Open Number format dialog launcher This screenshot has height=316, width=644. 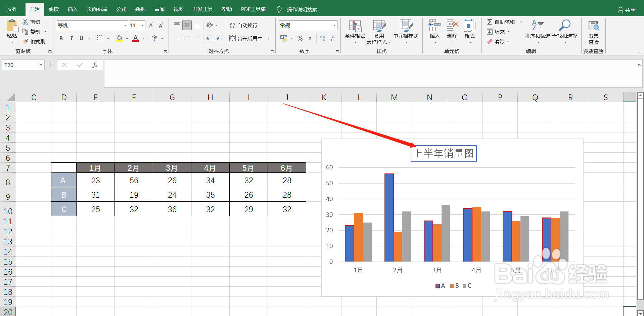337,51
